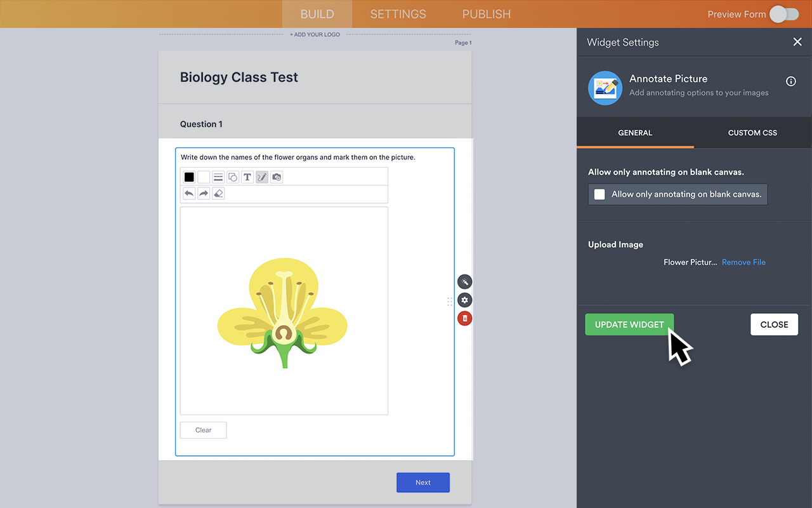Click Remove File next to Flower Picture
The image size is (812, 508).
(743, 262)
